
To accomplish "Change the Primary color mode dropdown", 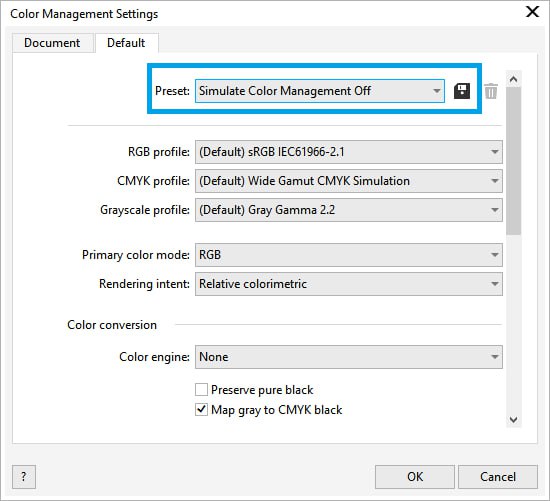I will pyautogui.click(x=349, y=255).
